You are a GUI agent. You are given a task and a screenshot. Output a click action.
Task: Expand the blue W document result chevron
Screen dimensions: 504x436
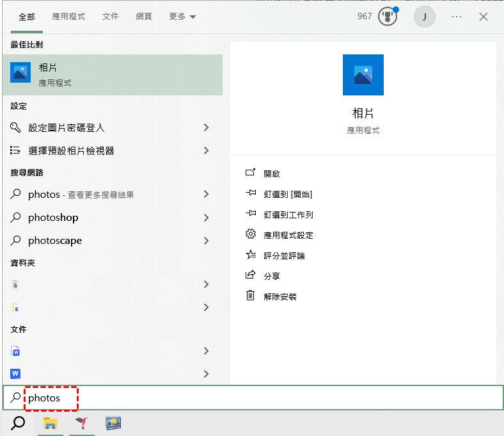pos(207,373)
